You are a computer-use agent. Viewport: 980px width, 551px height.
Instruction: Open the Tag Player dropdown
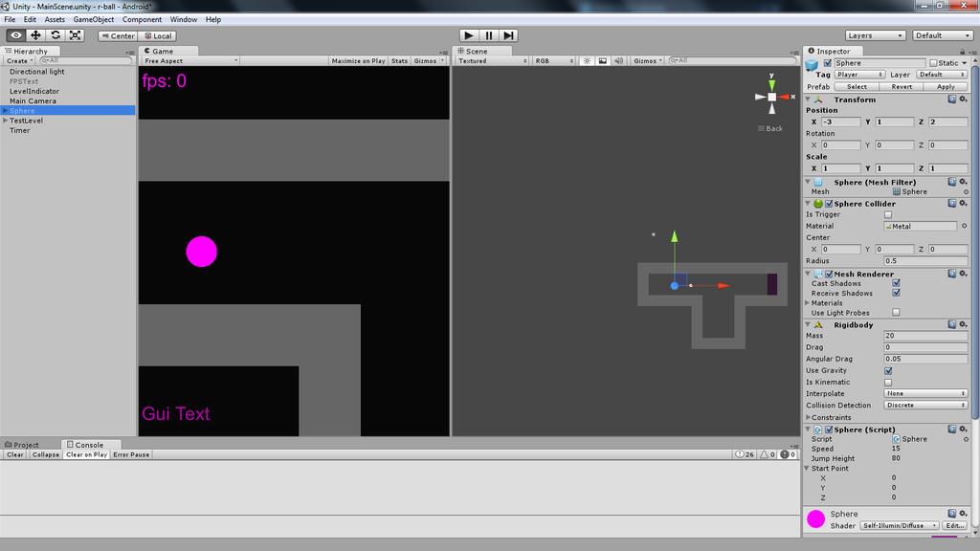coord(859,75)
